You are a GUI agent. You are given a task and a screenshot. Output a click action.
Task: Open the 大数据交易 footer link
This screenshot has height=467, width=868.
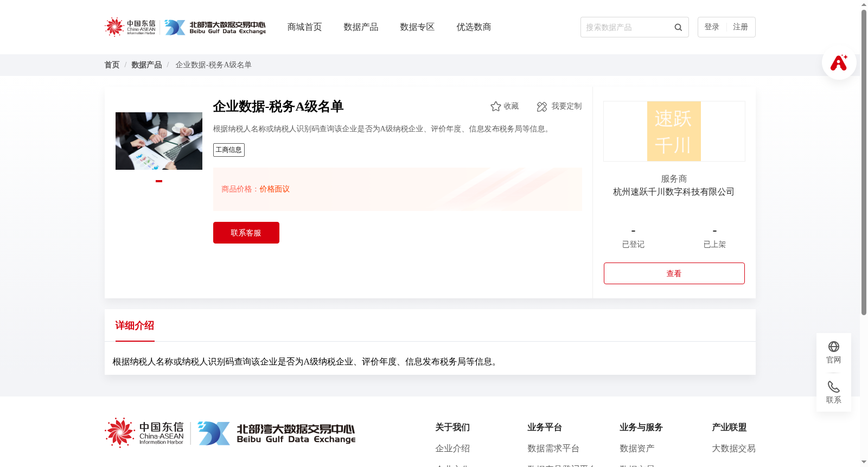(x=733, y=449)
